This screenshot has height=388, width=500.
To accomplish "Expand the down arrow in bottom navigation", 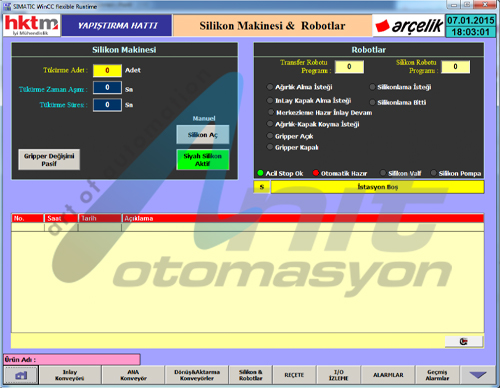I will tap(478, 375).
